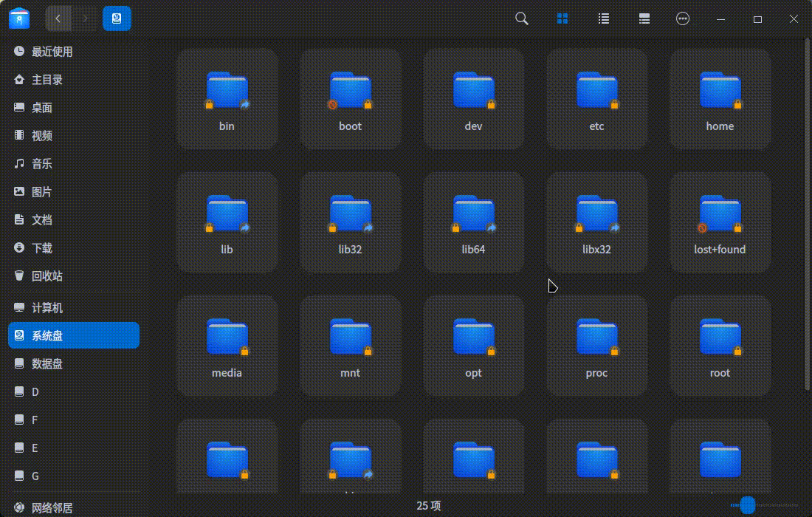
Task: Toggle the icon grid view mode
Action: pos(562,18)
